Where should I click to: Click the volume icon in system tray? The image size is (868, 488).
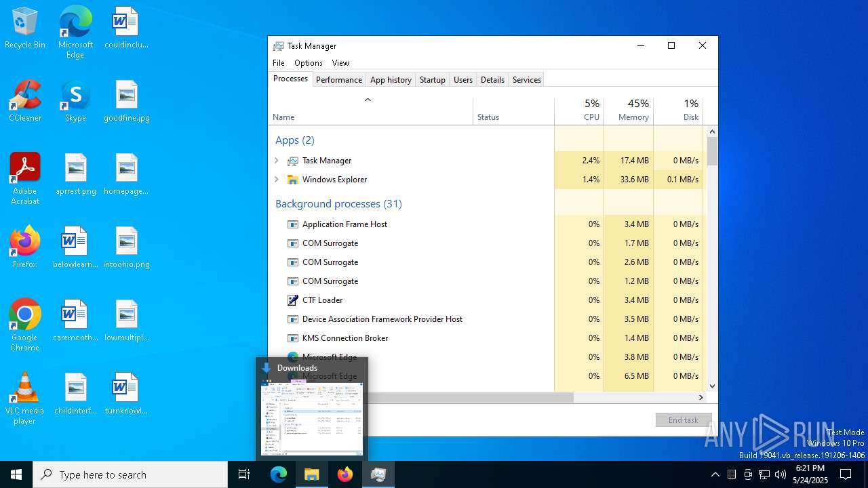781,474
